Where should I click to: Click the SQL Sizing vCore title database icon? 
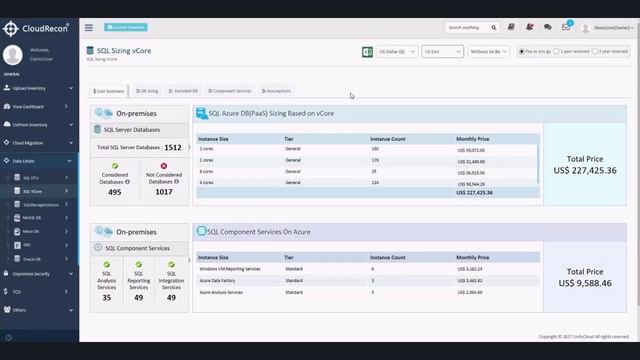[x=90, y=50]
